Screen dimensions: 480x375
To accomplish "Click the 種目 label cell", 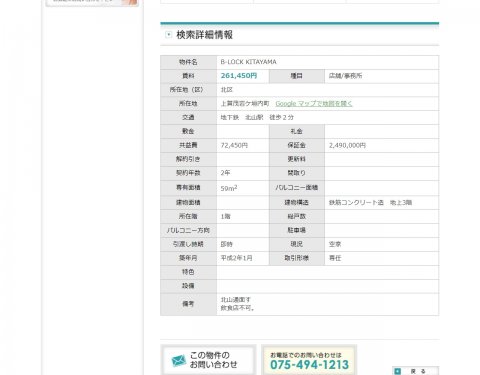I will click(297, 76).
